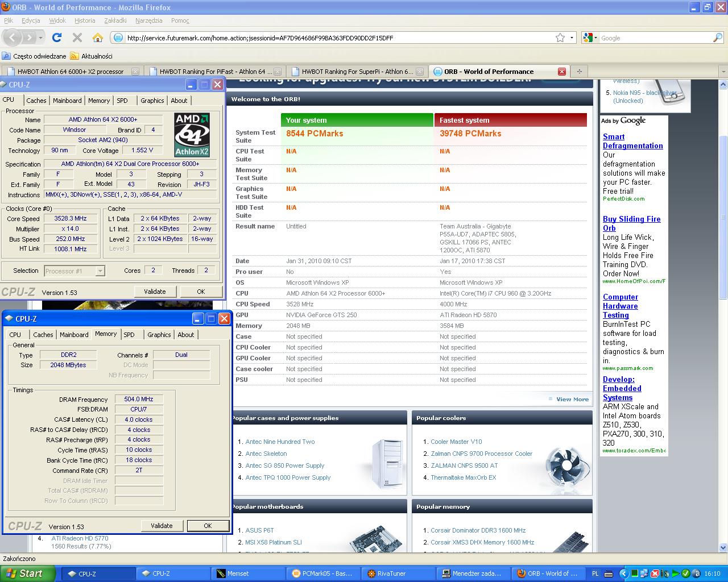Click the PL language indicator in tray

click(595, 573)
